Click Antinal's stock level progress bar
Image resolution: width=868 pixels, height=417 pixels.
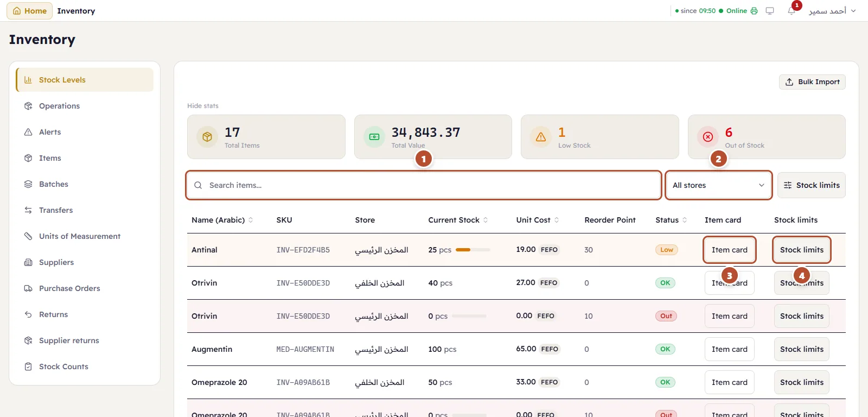pos(473,250)
